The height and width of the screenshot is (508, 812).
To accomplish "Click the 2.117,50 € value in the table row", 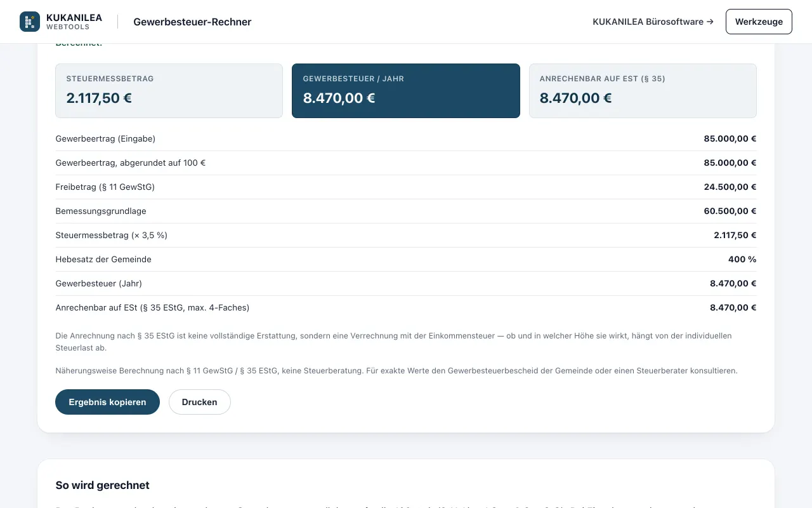I will 735,235.
